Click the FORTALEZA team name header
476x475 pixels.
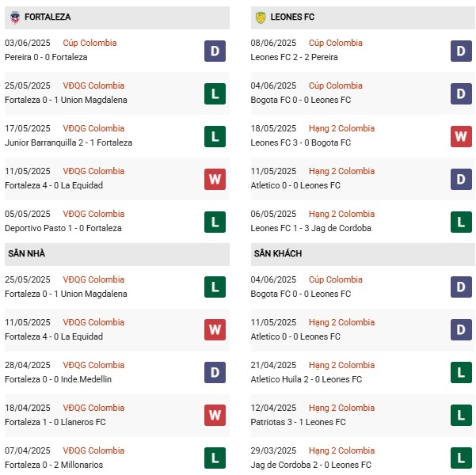click(48, 17)
